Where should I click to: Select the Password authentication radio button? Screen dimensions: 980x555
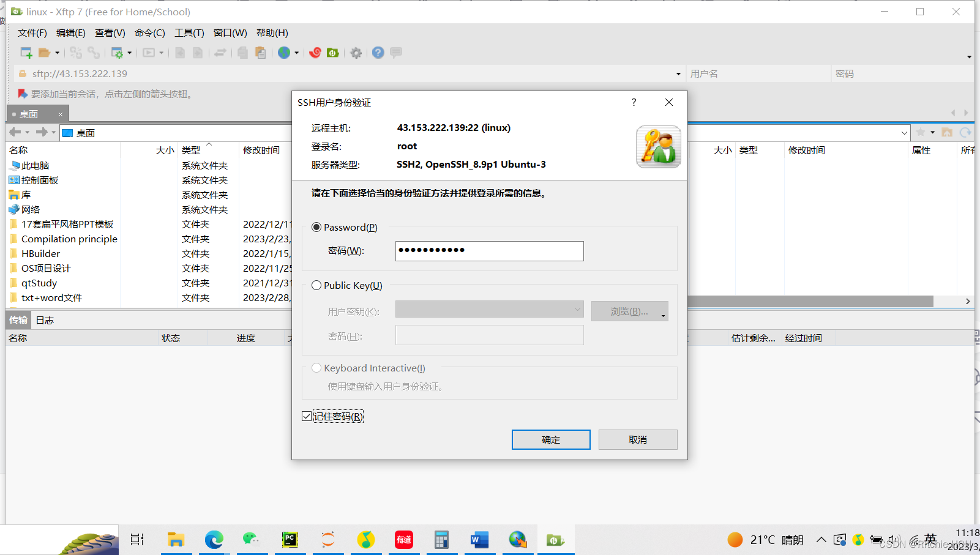tap(316, 227)
